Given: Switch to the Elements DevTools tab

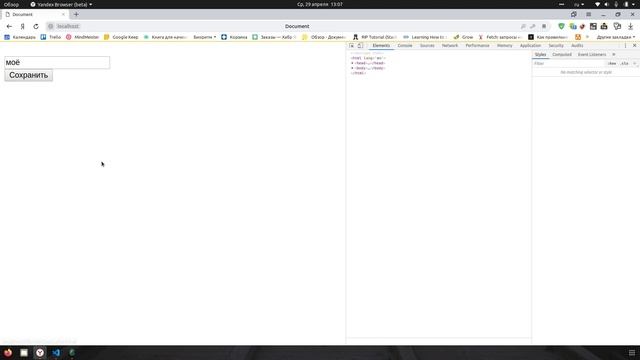Looking at the screenshot, I should 381,46.
